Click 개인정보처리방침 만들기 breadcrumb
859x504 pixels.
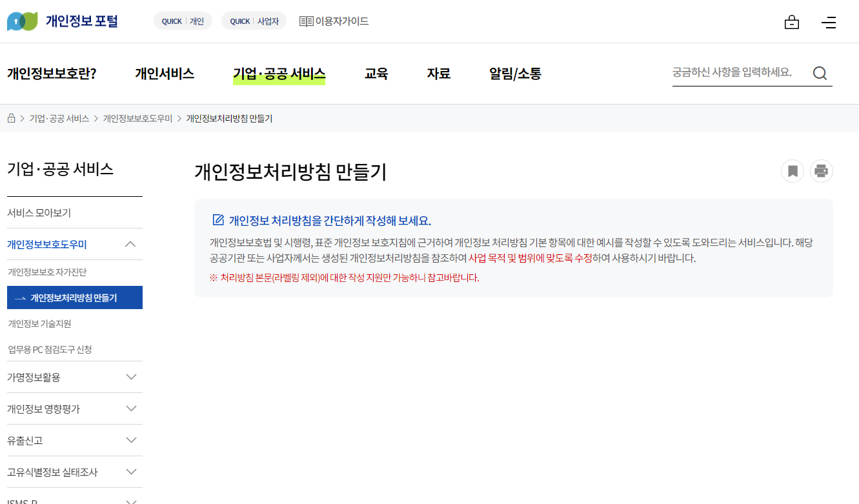[229, 119]
